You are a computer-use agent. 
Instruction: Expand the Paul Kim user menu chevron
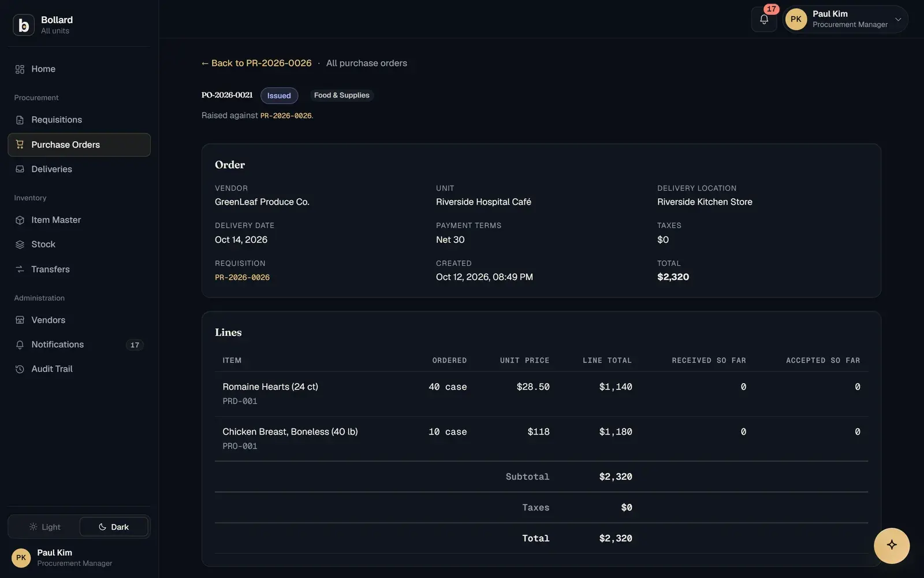[x=898, y=19]
